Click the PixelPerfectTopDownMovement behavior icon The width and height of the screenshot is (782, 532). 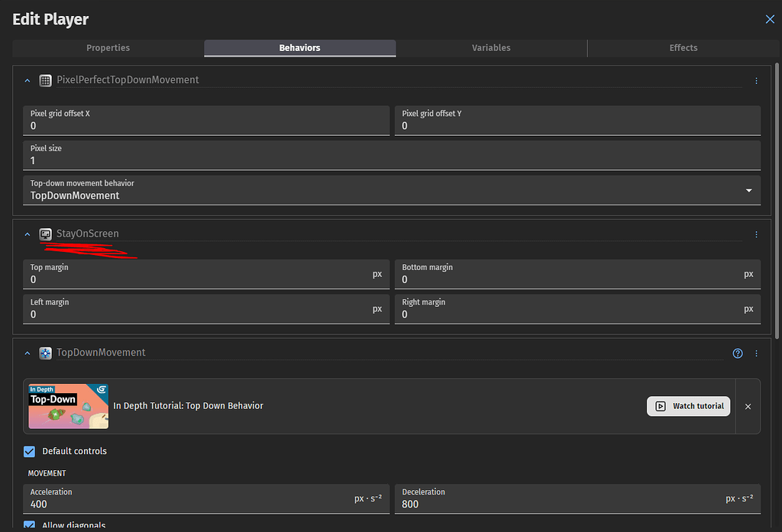pyautogui.click(x=45, y=79)
